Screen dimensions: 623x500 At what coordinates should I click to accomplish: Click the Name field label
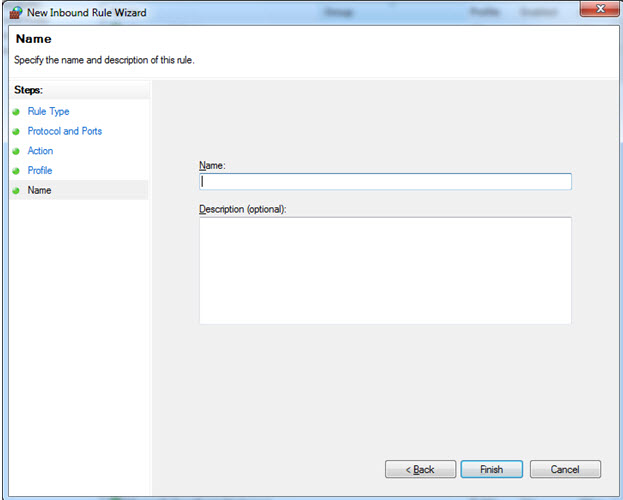[x=212, y=165]
